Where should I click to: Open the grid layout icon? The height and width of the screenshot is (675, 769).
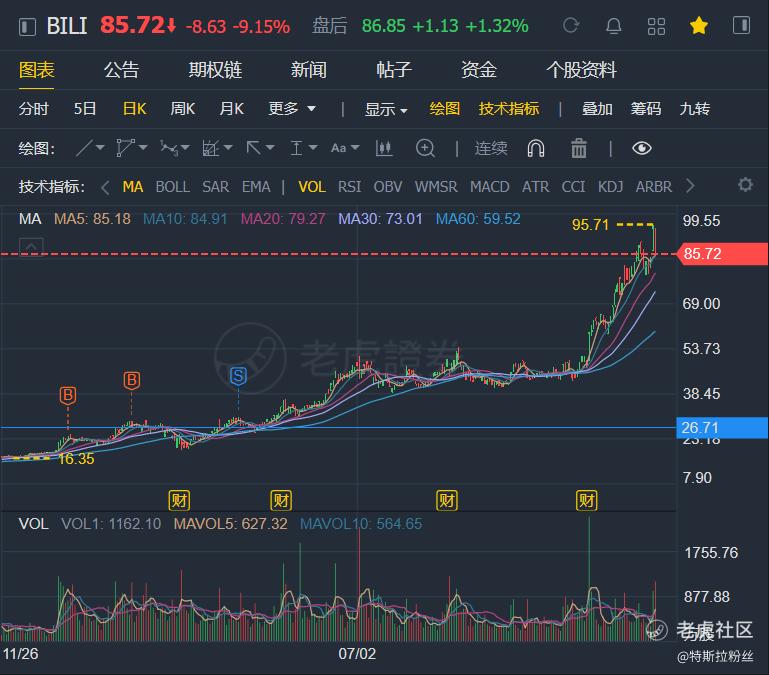tap(656, 26)
